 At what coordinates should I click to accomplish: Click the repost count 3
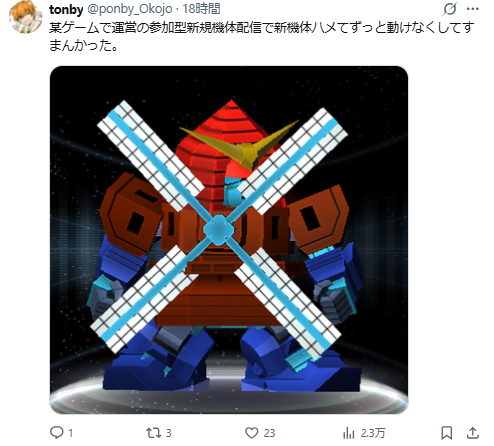pos(169,433)
